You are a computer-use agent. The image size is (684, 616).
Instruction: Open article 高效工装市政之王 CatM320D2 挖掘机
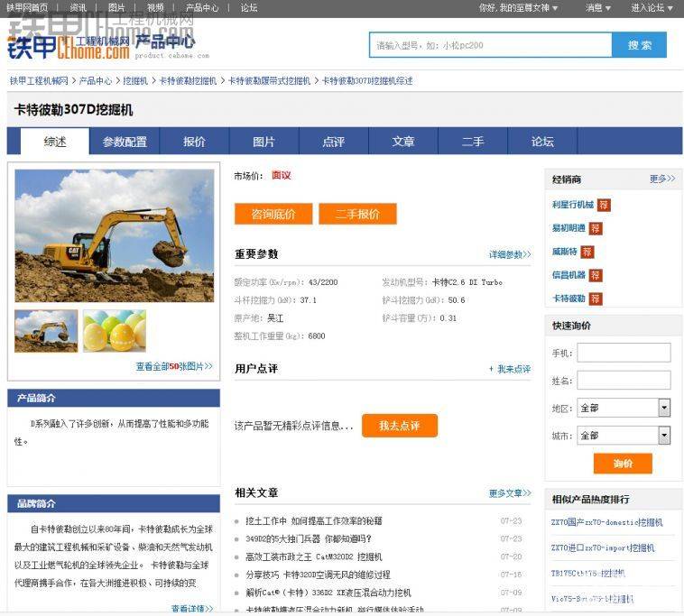[x=314, y=556]
